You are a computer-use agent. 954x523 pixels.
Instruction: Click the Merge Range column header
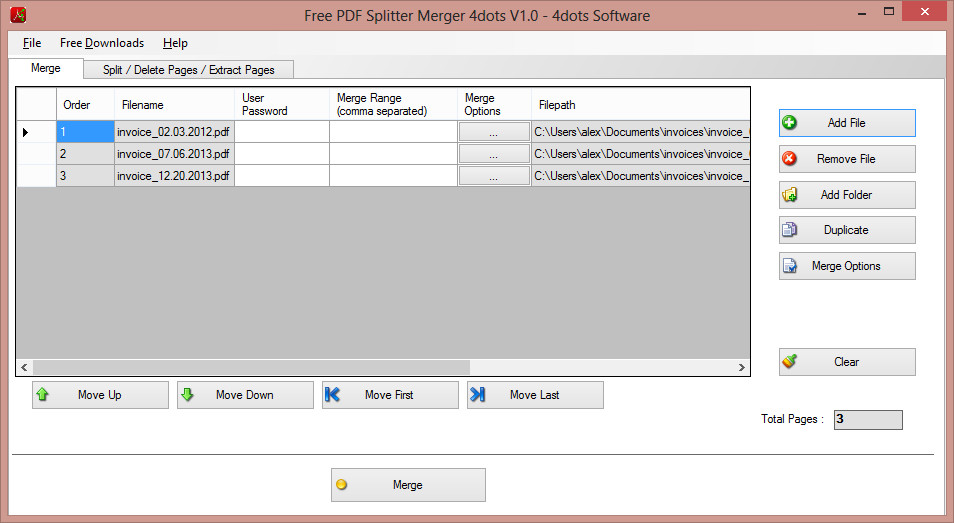pos(394,105)
